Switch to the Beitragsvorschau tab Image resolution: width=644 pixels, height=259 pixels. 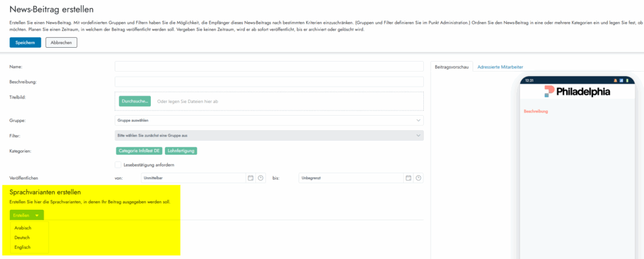coord(452,67)
